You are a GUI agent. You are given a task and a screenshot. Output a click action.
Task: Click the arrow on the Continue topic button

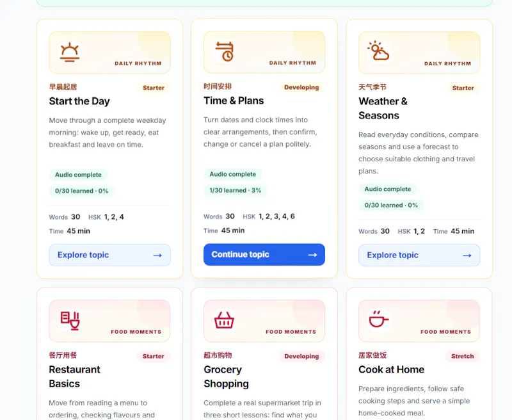pos(312,255)
